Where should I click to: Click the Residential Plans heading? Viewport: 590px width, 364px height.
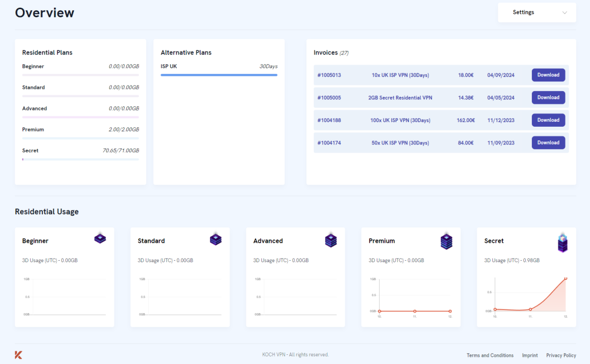click(x=47, y=52)
